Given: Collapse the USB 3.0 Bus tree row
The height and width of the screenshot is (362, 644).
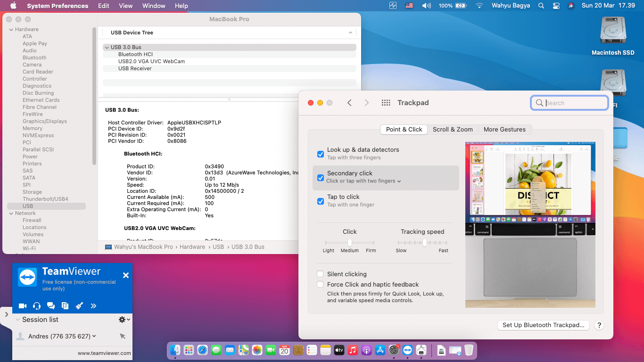Looking at the screenshot, I should (x=107, y=47).
